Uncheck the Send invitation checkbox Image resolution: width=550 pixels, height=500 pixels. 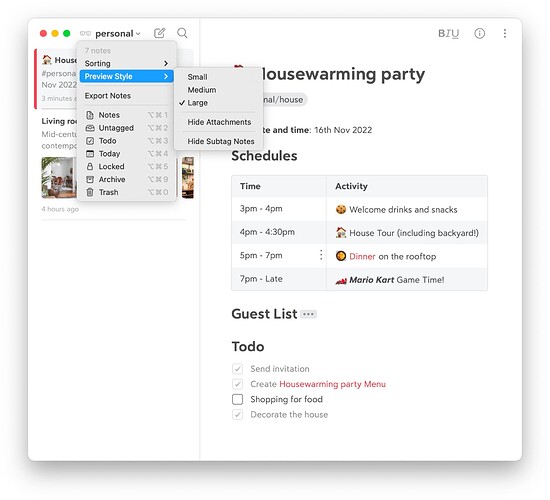237,369
